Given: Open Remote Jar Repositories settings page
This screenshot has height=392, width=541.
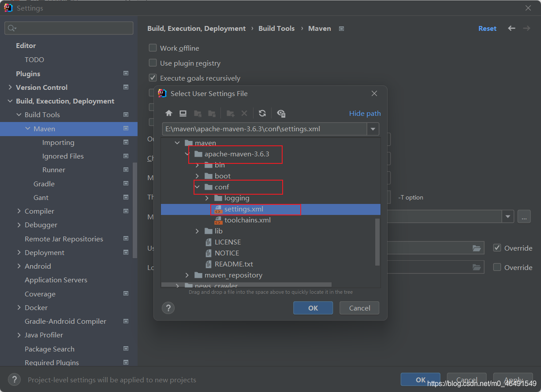Looking at the screenshot, I should point(64,239).
